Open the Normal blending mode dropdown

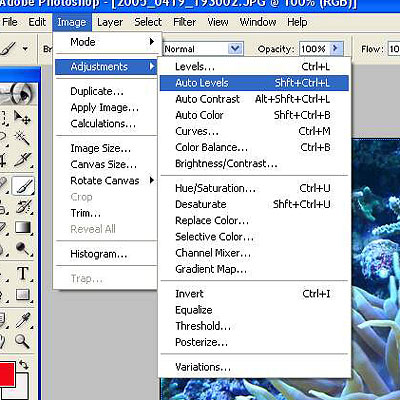click(x=235, y=49)
